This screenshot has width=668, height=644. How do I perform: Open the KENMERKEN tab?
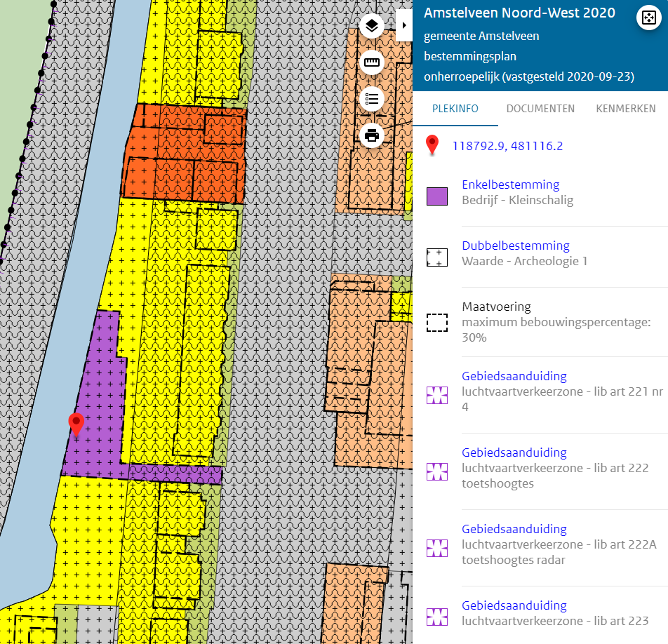[625, 109]
